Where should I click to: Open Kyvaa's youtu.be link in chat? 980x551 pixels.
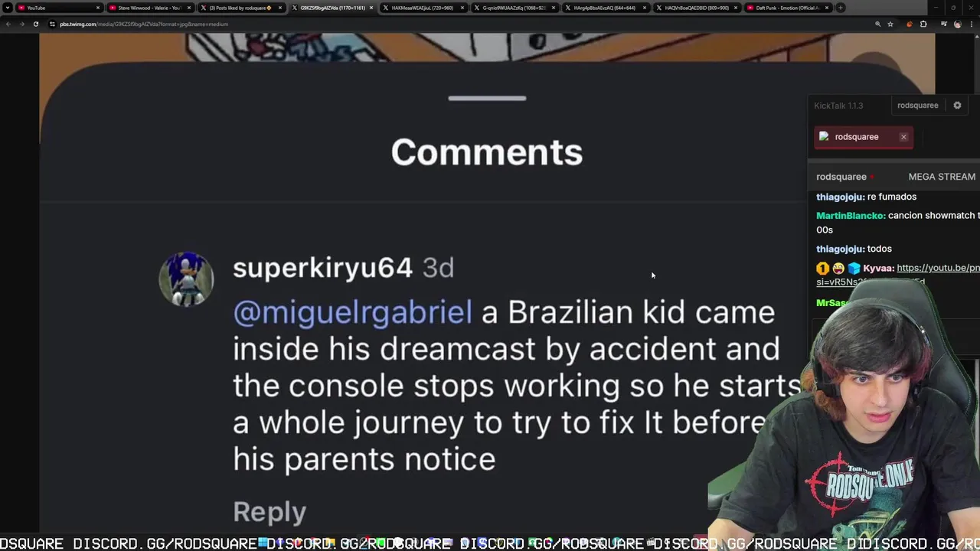pyautogui.click(x=938, y=268)
